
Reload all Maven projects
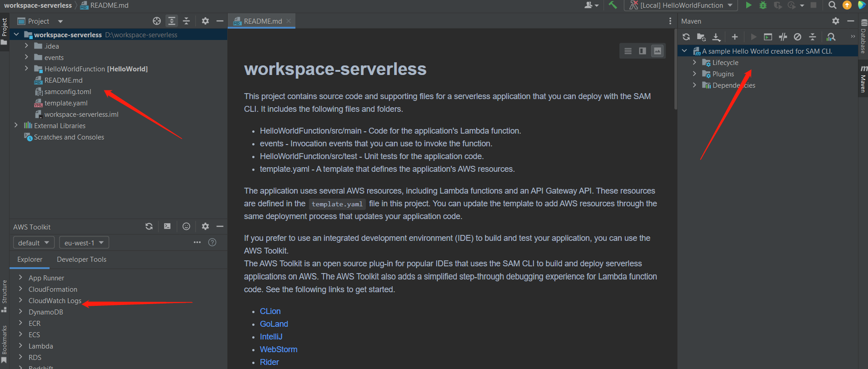click(x=686, y=37)
